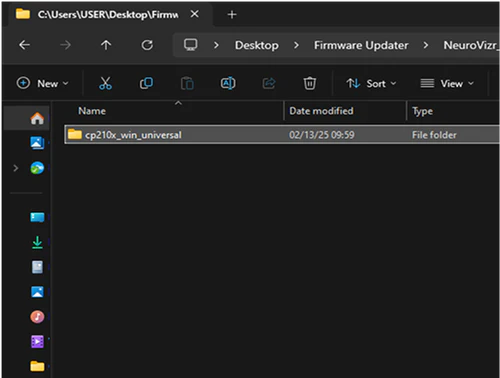This screenshot has height=378, width=500.
Task: Open the New item dropdown
Action: tap(43, 83)
